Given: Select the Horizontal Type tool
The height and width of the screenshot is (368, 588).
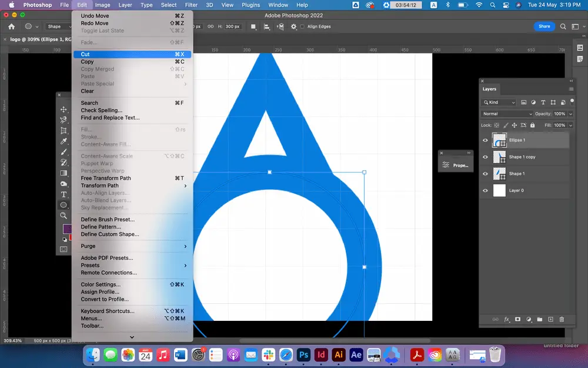Looking at the screenshot, I should (64, 194).
